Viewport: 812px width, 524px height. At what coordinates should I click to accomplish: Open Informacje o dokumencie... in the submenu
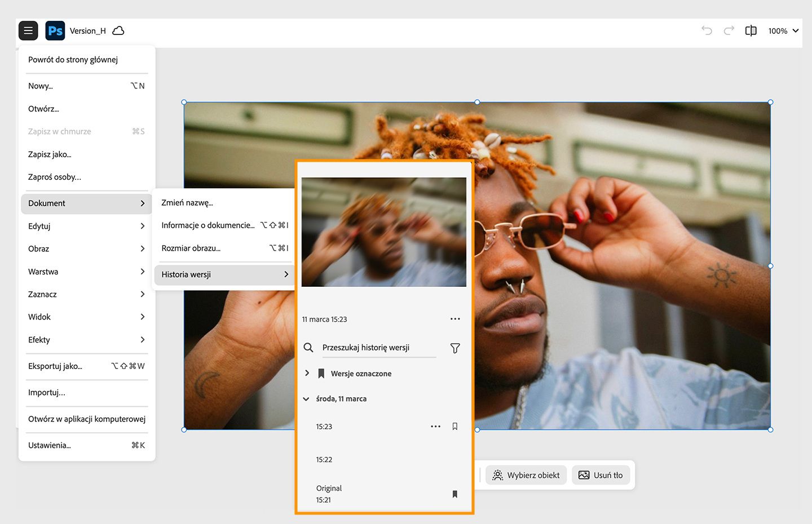pyautogui.click(x=224, y=225)
